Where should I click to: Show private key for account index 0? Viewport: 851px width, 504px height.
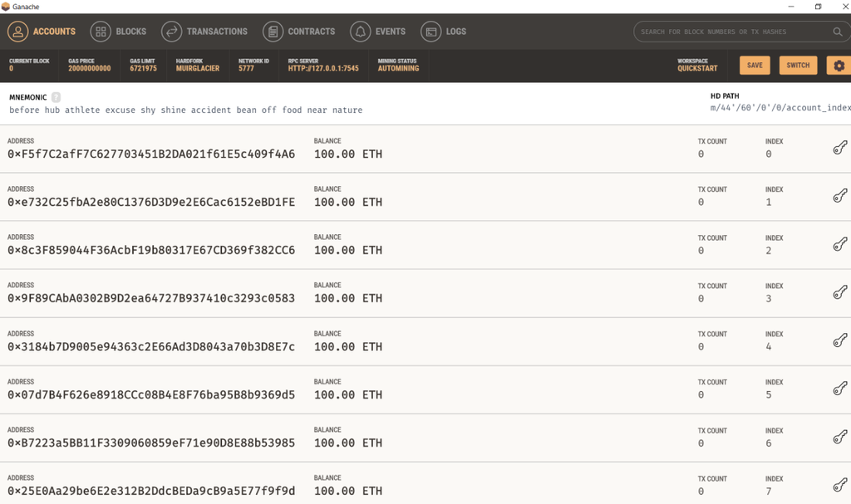click(839, 148)
